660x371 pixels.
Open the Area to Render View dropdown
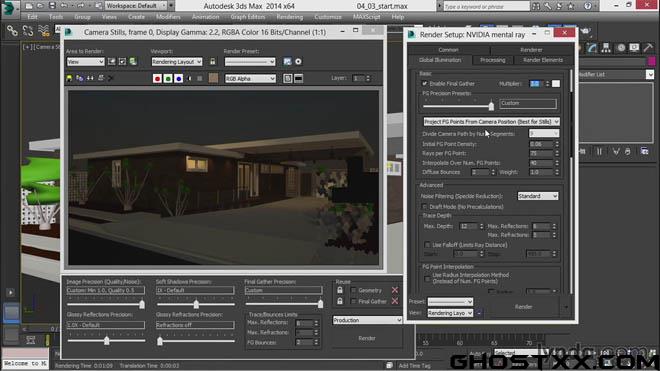(85, 61)
